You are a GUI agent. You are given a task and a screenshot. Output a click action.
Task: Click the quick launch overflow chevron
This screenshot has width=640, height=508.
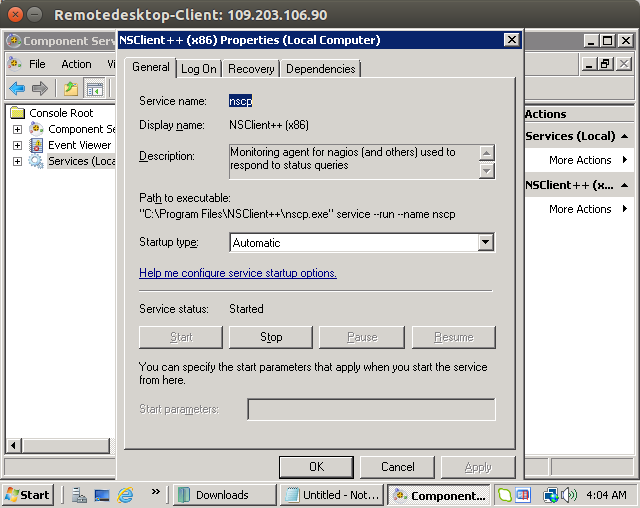(156, 491)
